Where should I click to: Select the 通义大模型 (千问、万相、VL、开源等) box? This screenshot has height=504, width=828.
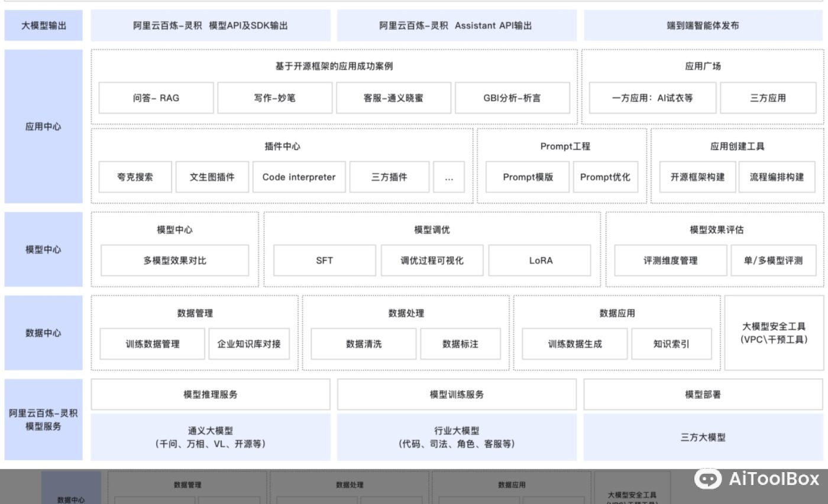(x=211, y=437)
